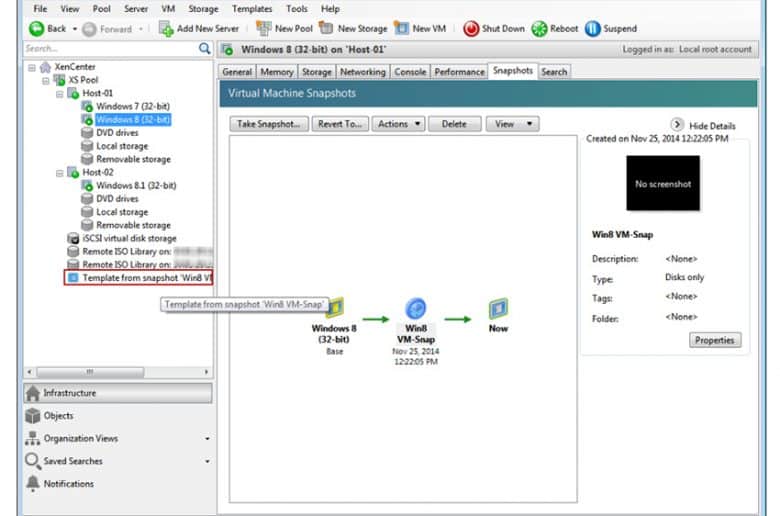Open the Forward history dropdown arrow

pos(141,29)
